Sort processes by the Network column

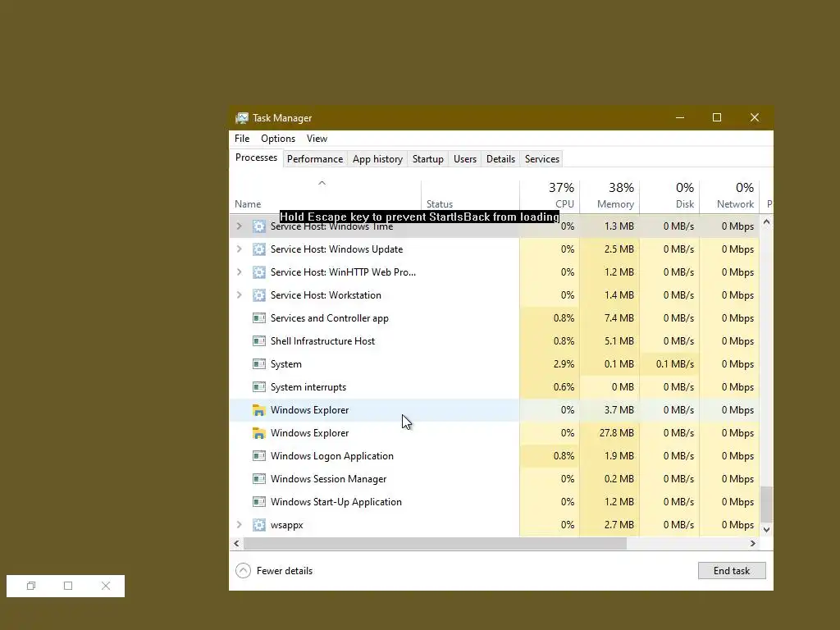(x=729, y=196)
